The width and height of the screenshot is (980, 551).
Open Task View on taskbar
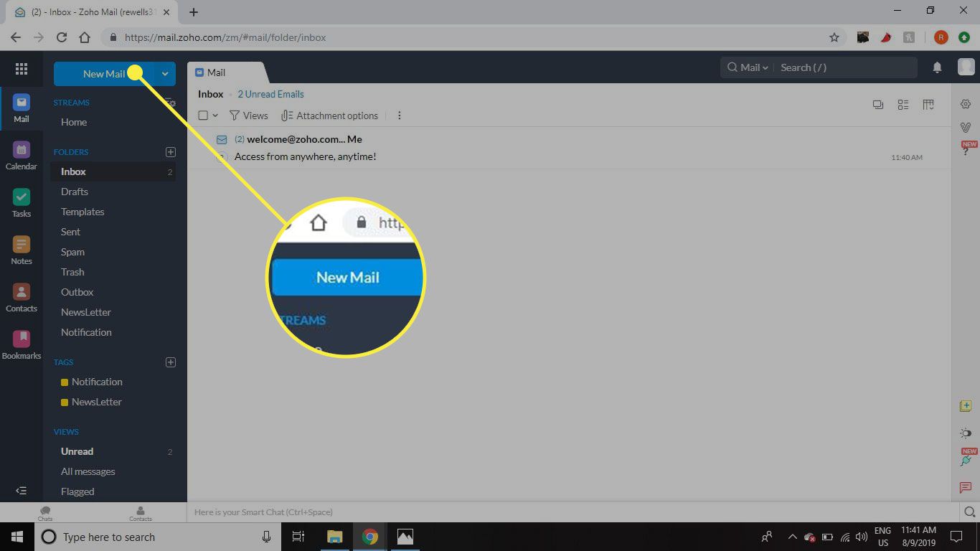coord(298,537)
